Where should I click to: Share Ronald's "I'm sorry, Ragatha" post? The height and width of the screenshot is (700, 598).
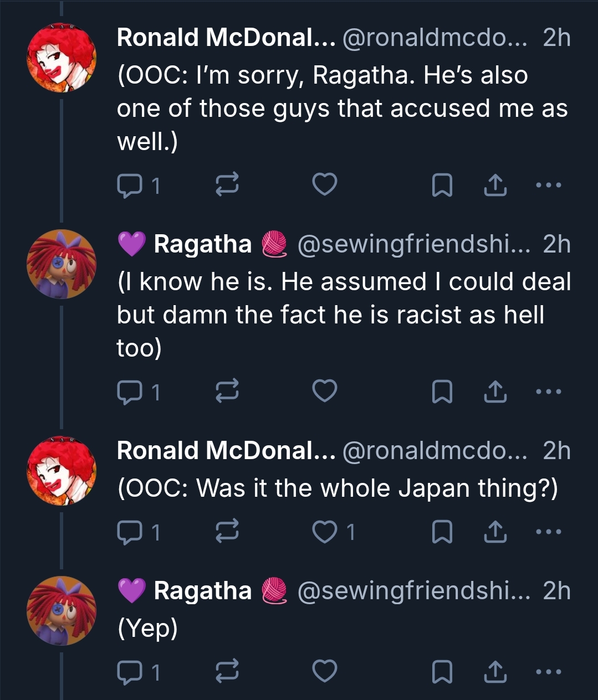click(x=495, y=186)
